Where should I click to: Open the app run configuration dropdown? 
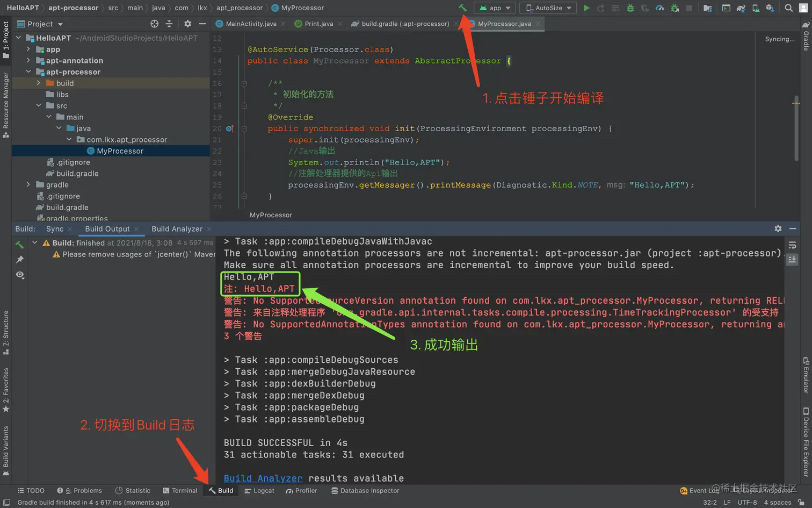(495, 8)
